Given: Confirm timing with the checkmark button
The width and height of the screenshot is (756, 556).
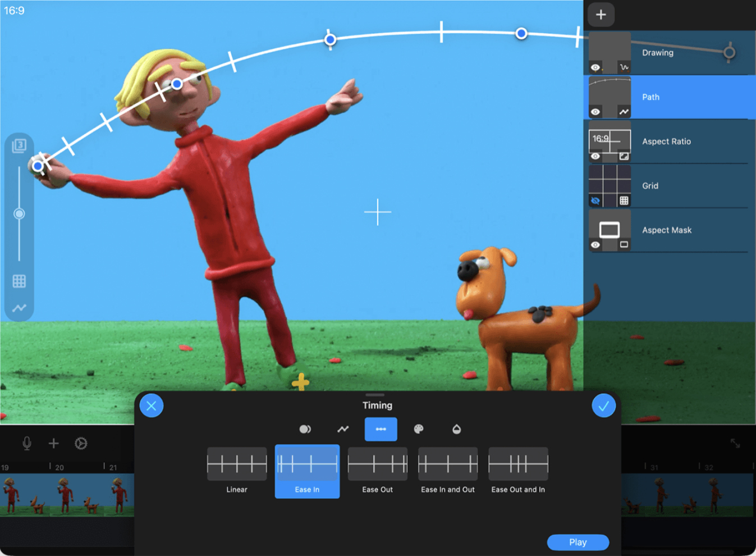Looking at the screenshot, I should pos(603,406).
